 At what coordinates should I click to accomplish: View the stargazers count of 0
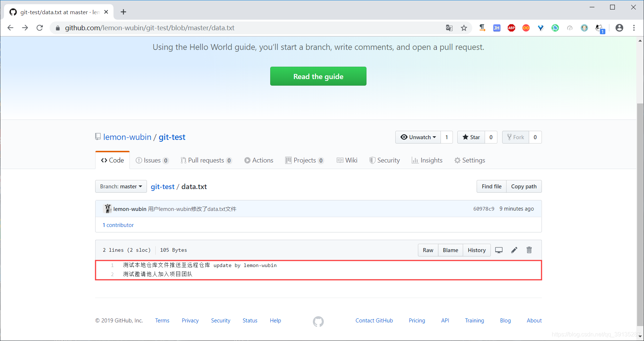pos(491,137)
